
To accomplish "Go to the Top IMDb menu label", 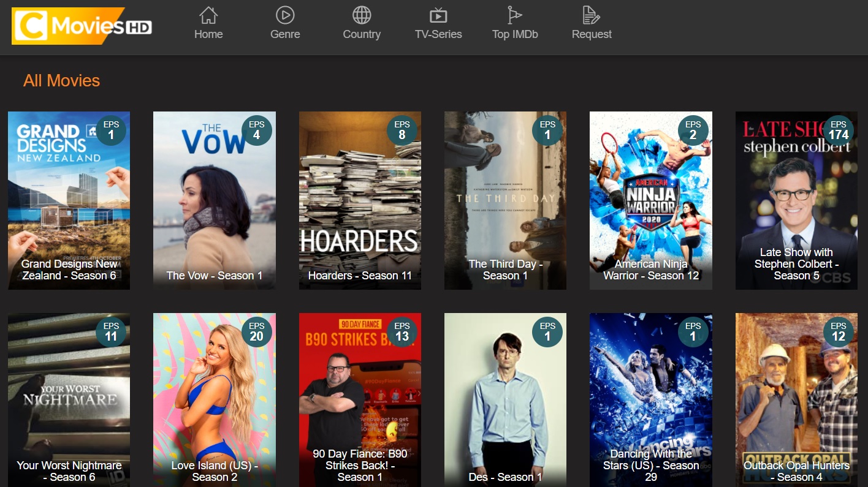I will [515, 34].
